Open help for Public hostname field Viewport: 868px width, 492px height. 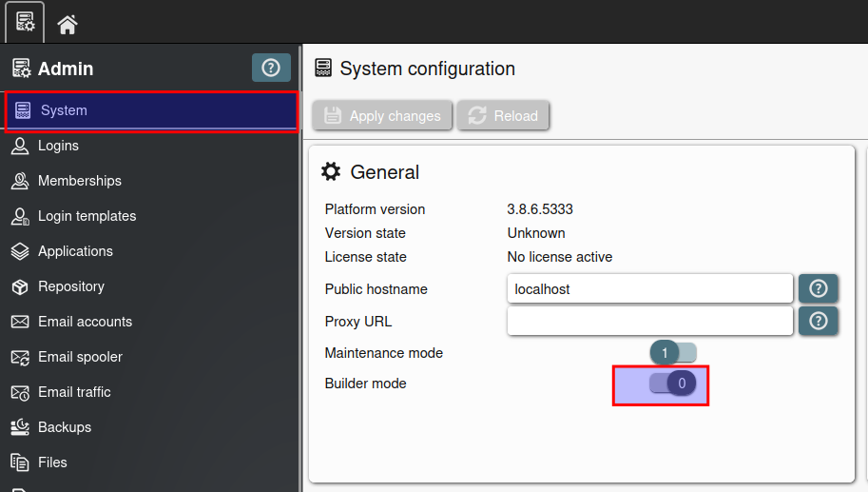click(818, 287)
